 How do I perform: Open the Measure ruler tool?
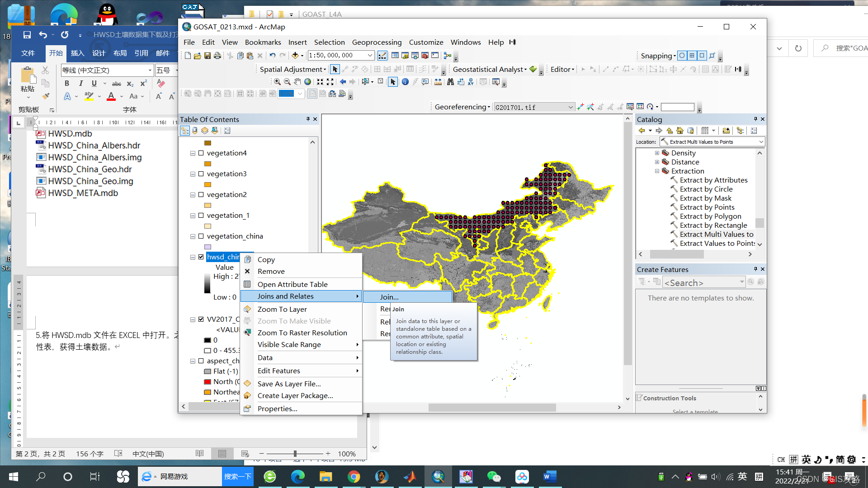tap(438, 82)
